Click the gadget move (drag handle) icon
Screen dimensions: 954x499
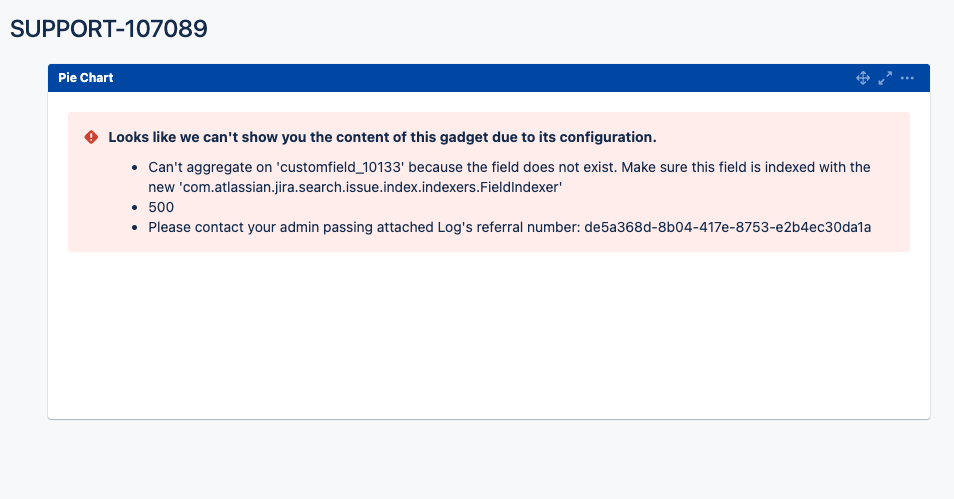pos(863,78)
